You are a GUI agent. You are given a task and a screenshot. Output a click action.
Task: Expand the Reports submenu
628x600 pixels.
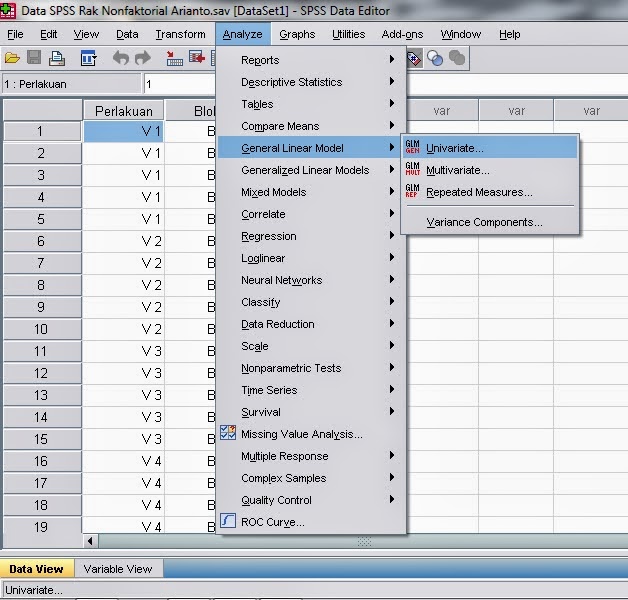pyautogui.click(x=311, y=60)
